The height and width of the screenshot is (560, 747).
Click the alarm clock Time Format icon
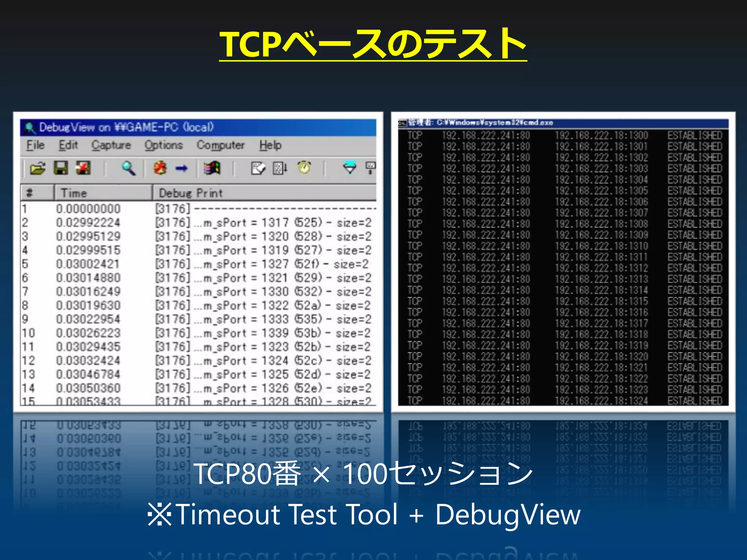[305, 168]
